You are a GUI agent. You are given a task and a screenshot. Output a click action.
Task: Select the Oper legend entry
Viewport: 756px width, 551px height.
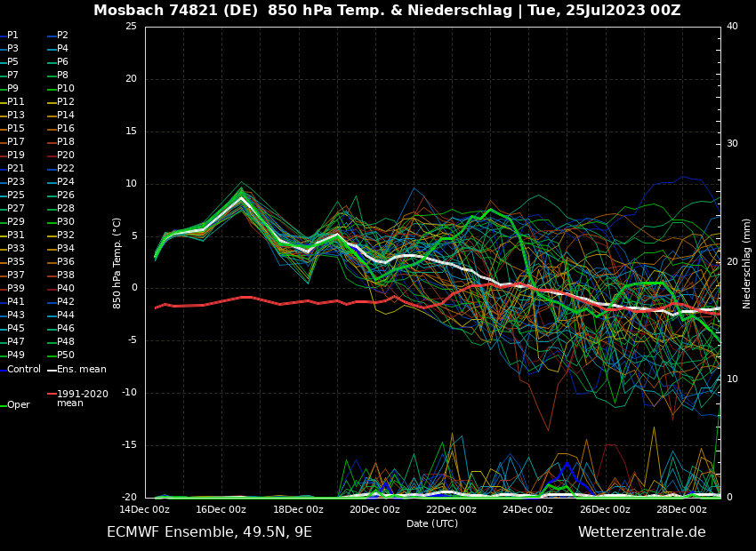click(19, 405)
